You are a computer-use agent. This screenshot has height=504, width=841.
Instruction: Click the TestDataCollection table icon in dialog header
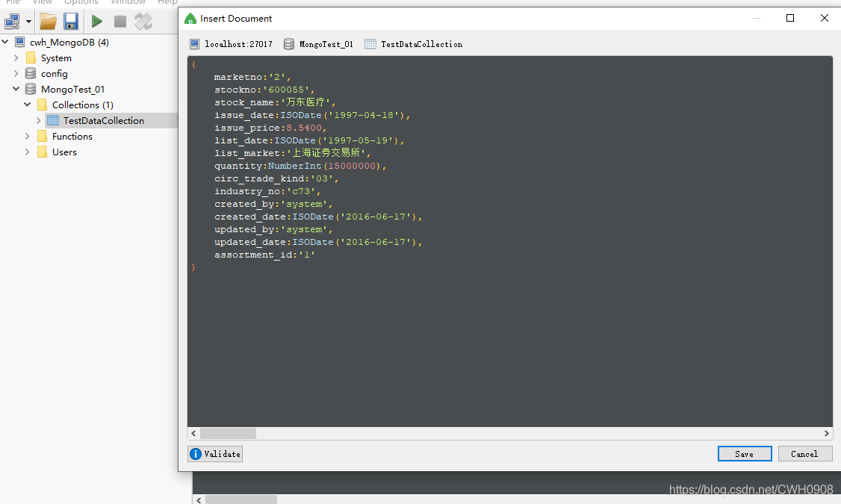coord(370,44)
